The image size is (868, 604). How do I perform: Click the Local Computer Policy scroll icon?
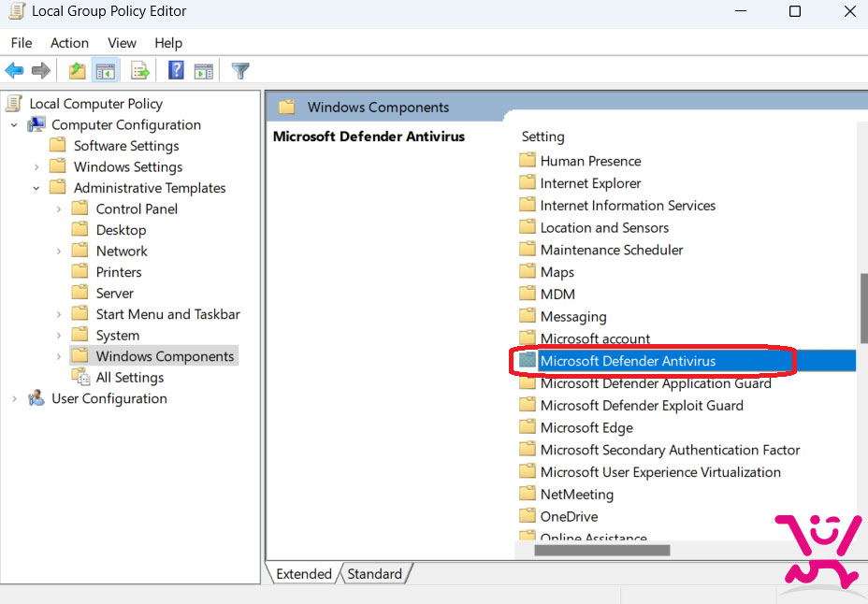point(14,104)
